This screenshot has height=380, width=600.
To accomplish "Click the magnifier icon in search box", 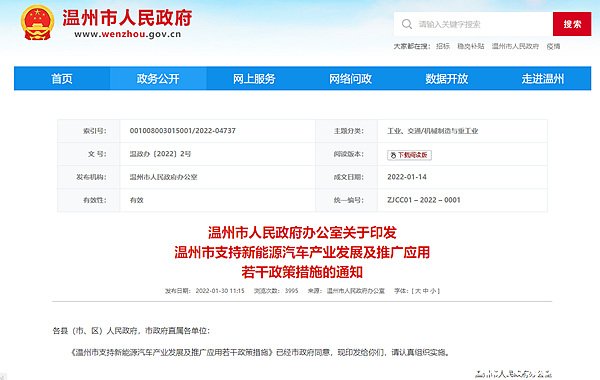I will tap(407, 24).
